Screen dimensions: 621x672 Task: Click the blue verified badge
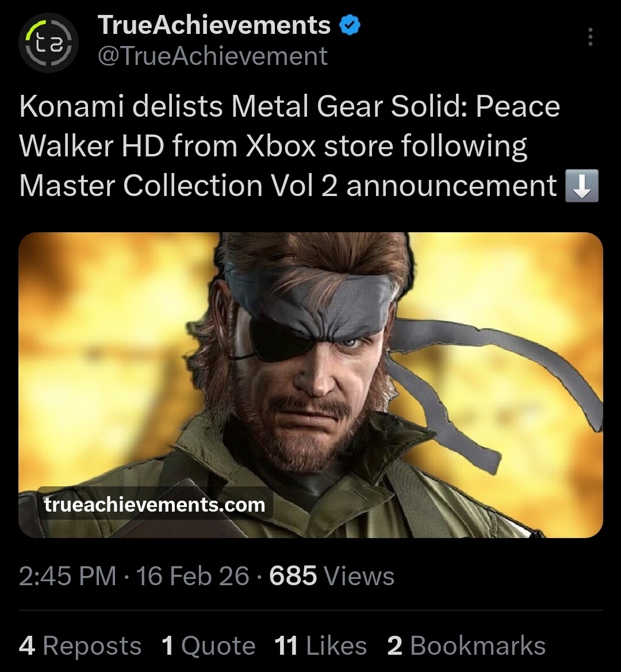pos(350,26)
